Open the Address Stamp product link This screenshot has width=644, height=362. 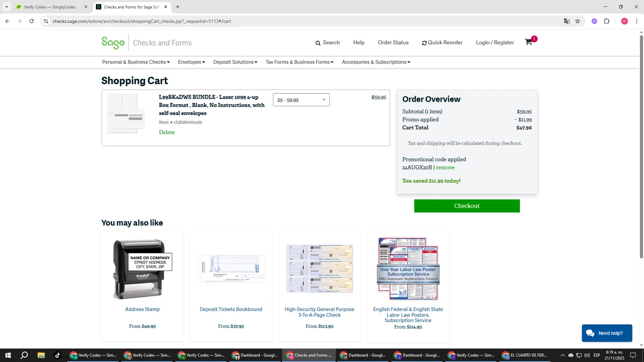pyautogui.click(x=142, y=309)
